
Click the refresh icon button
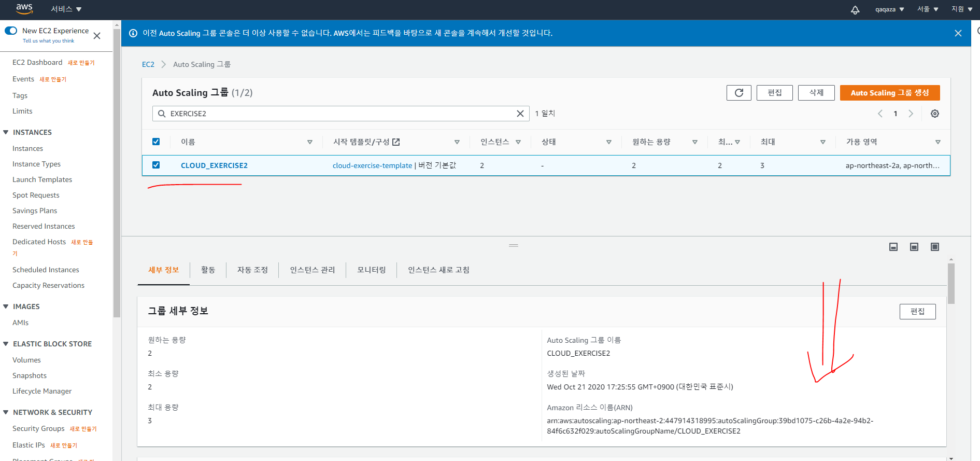pos(738,93)
